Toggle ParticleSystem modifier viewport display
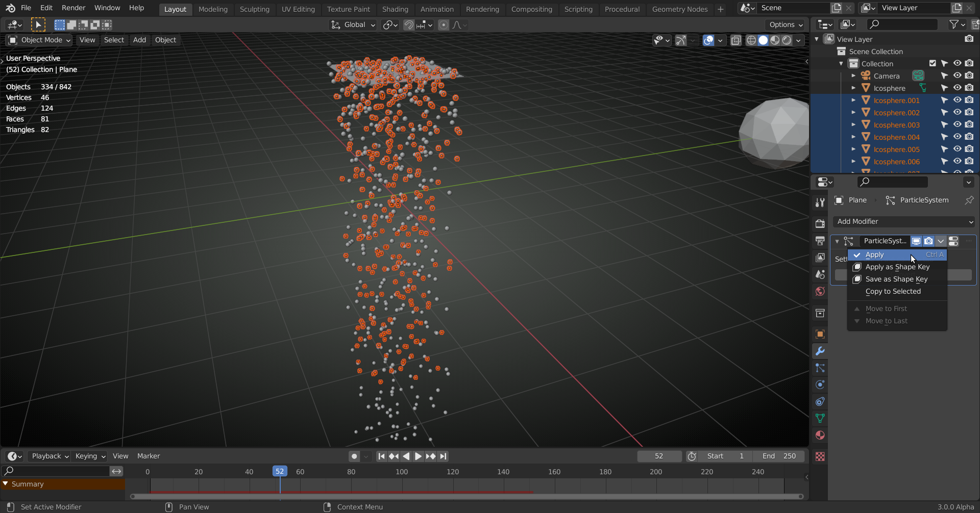The height and width of the screenshot is (513, 980). point(916,241)
